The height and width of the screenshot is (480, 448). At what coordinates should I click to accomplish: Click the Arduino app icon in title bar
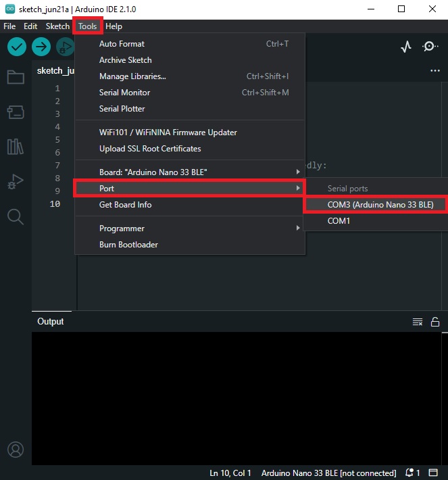pyautogui.click(x=10, y=9)
